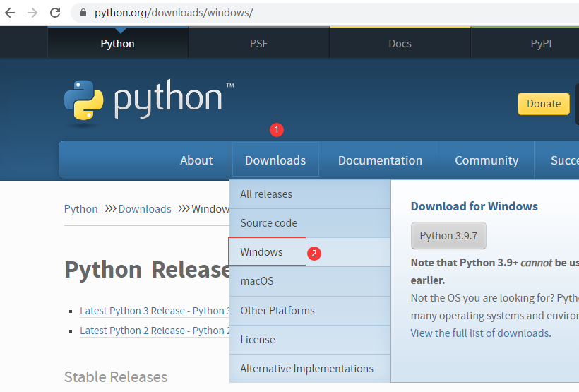Open View the full list of downloads link
Viewport: 579px width, 392px height.
(x=481, y=333)
